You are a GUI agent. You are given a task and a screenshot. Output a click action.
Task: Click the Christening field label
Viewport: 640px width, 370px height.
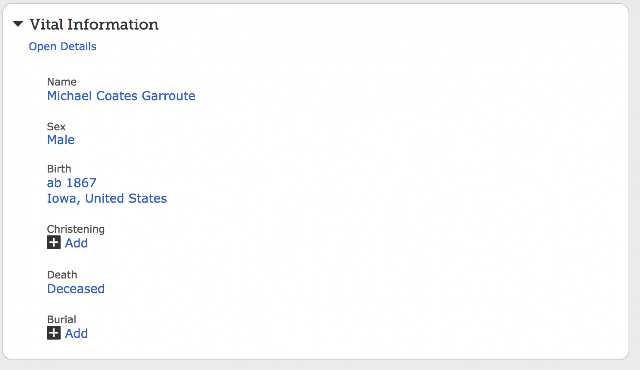tap(76, 229)
